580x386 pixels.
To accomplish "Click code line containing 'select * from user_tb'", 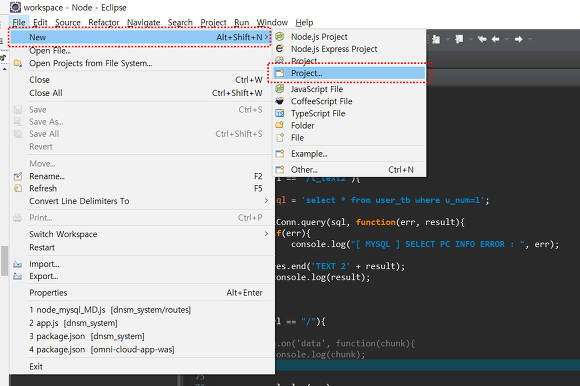I will pyautogui.click(x=382, y=200).
